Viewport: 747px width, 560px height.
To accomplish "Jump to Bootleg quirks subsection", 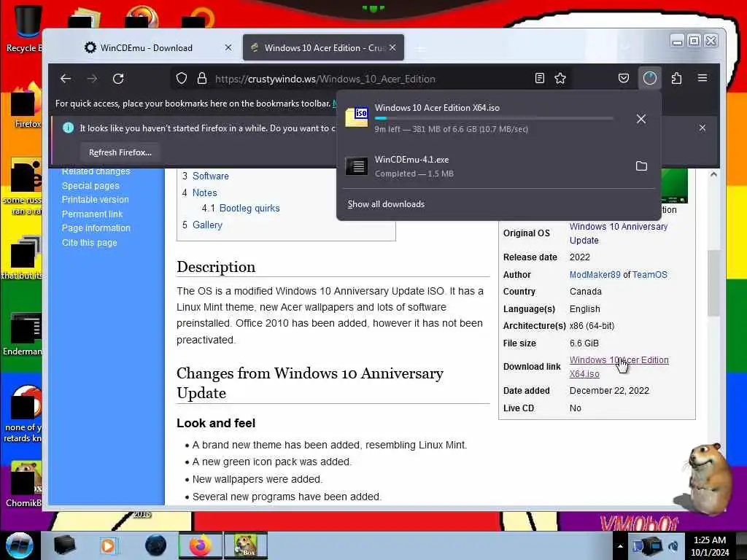I will coord(249,208).
